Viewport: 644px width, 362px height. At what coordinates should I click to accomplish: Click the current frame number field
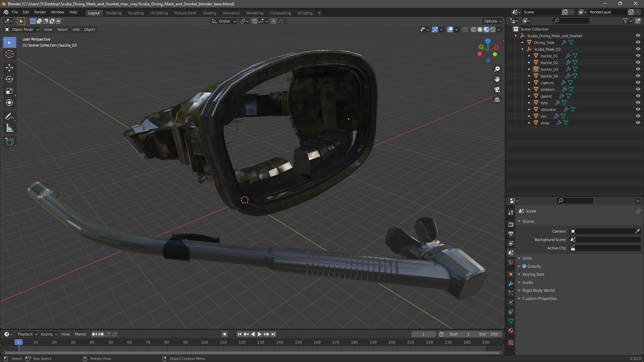pos(423,334)
